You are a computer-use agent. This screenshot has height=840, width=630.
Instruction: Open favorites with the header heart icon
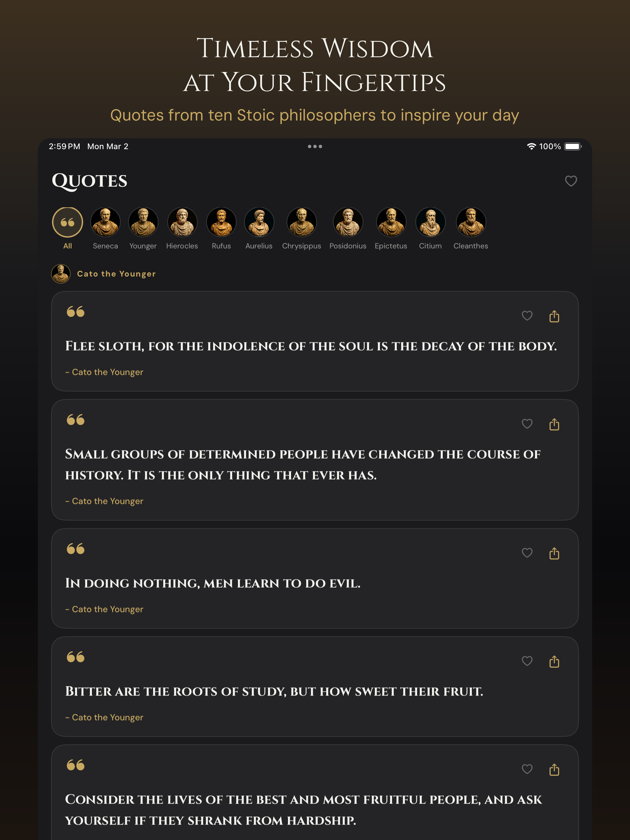[x=571, y=181]
